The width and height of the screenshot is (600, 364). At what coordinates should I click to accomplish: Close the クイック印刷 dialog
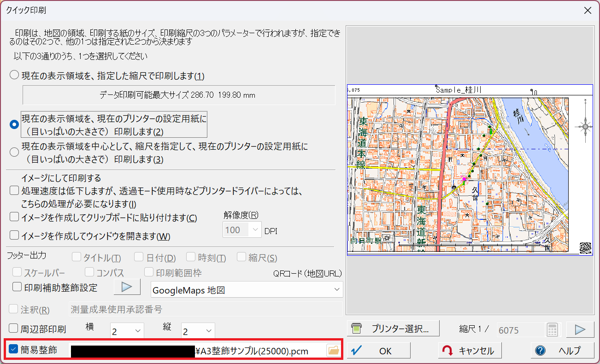[x=587, y=10]
